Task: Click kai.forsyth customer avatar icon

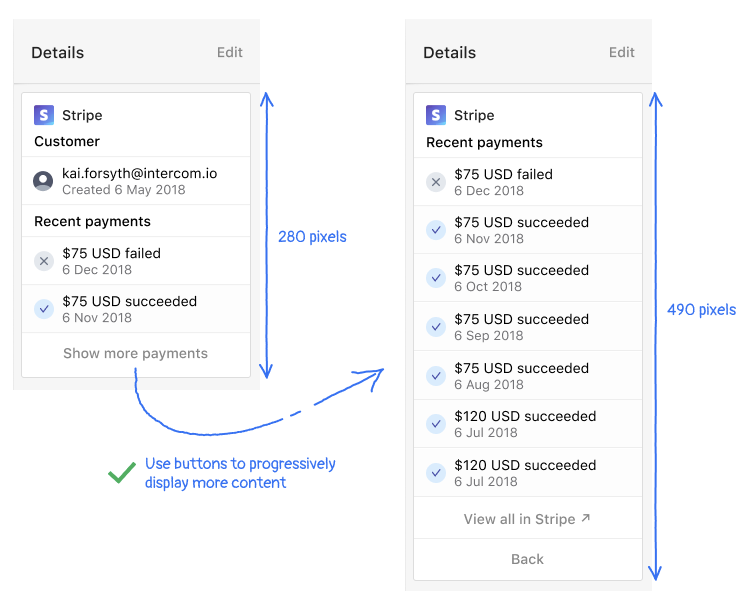Action: pos(43,181)
